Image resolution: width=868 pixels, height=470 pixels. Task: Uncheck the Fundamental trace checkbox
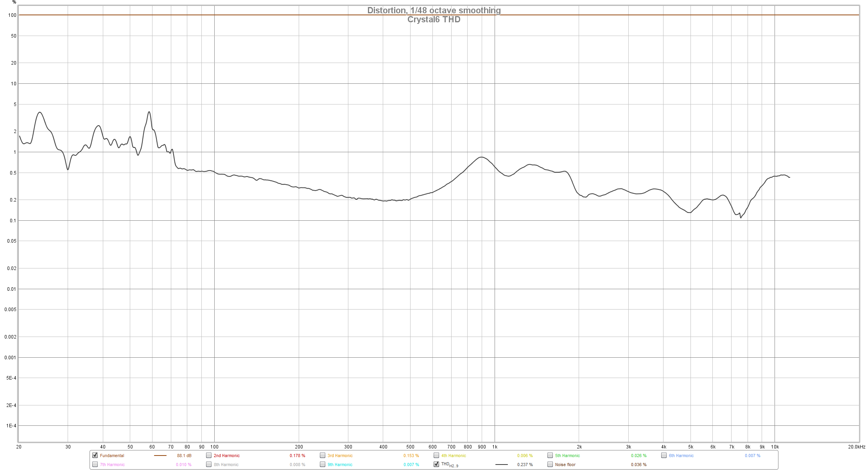click(95, 455)
